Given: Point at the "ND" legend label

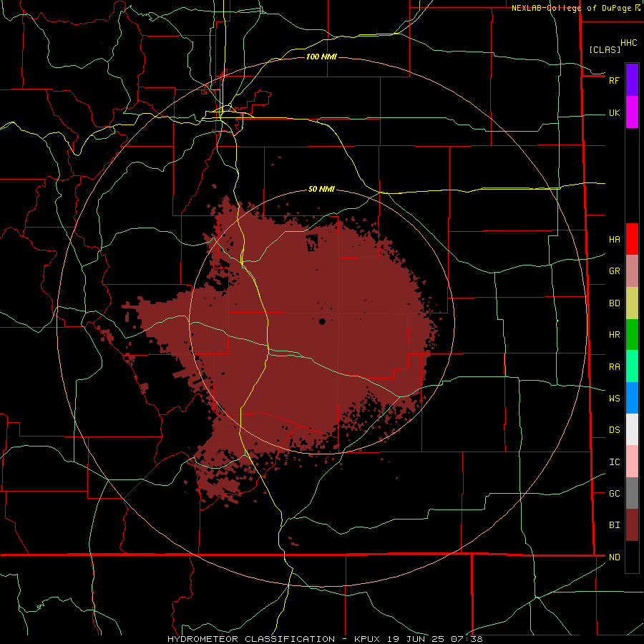Looking at the screenshot, I should click(615, 557).
